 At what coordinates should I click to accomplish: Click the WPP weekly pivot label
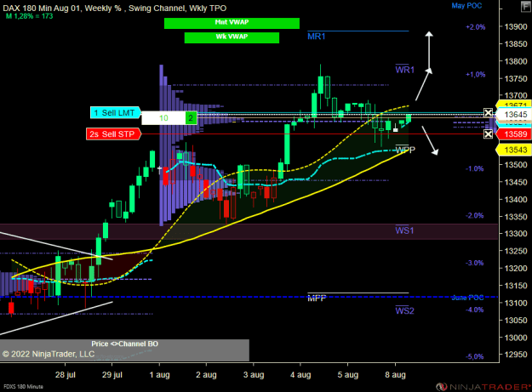tap(405, 150)
